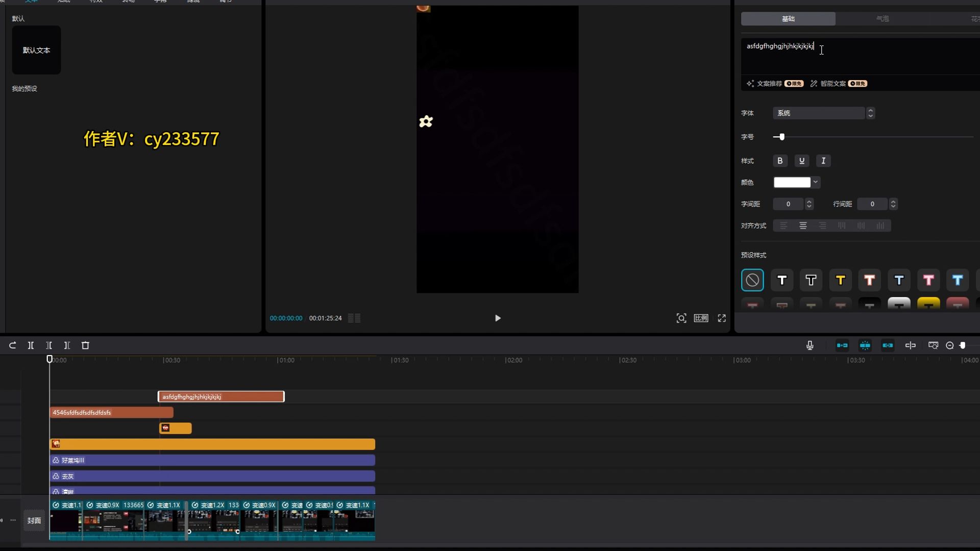Viewport: 980px width, 551px height.
Task: Click the timeline zoom-out magnifier icon
Action: coord(949,345)
